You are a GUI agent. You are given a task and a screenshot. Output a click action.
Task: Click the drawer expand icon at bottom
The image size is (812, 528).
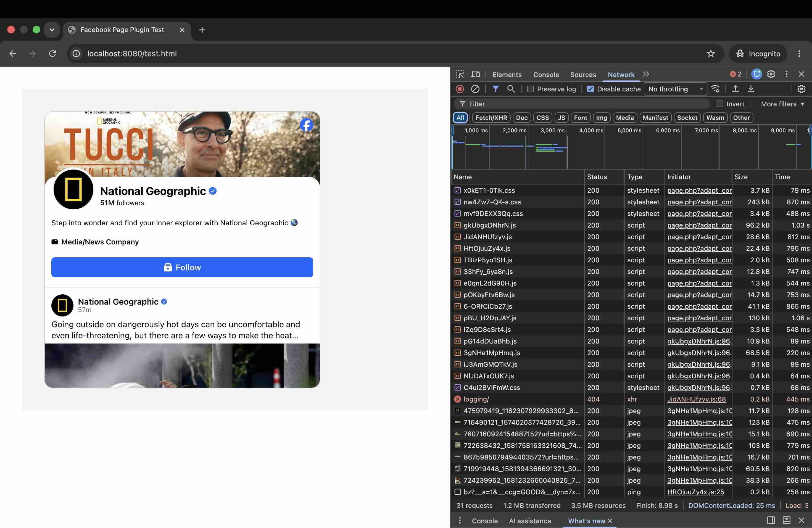[x=786, y=521]
